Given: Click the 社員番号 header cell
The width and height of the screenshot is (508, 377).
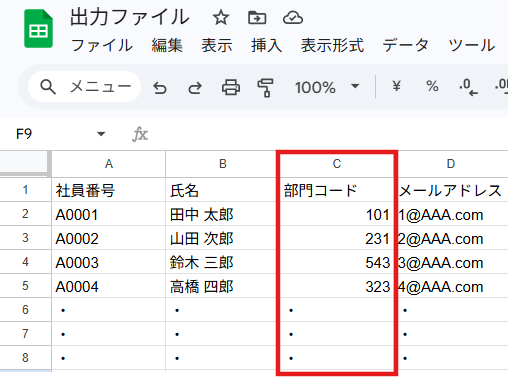Looking at the screenshot, I should click(109, 190).
